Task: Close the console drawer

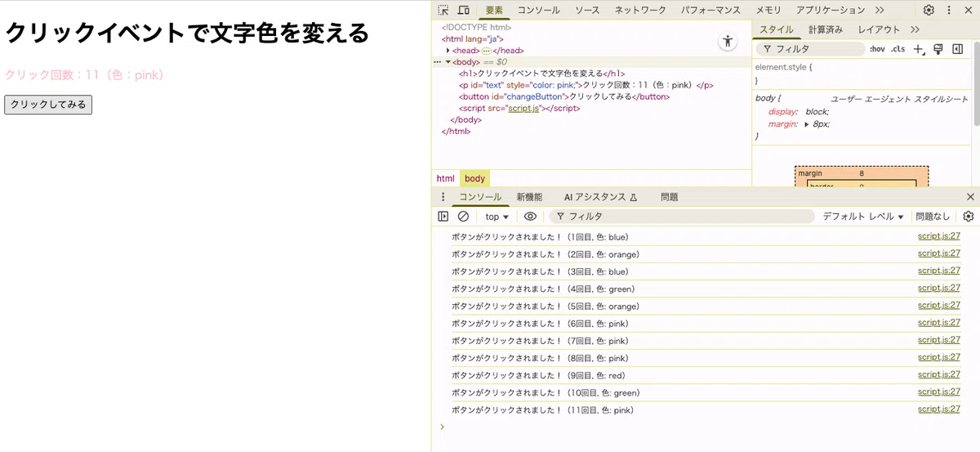Action: point(970,197)
